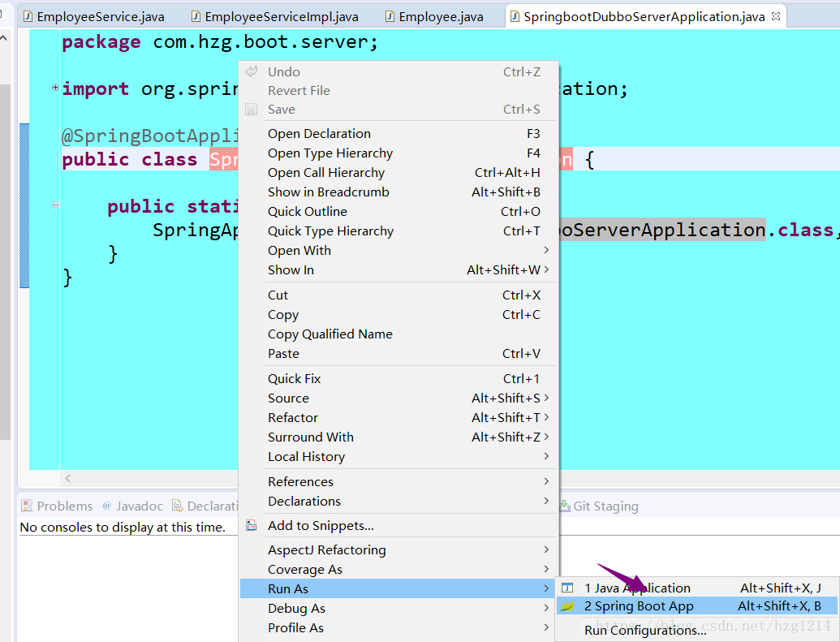Open the Run As submenu
The image size is (840, 642).
coord(399,589)
